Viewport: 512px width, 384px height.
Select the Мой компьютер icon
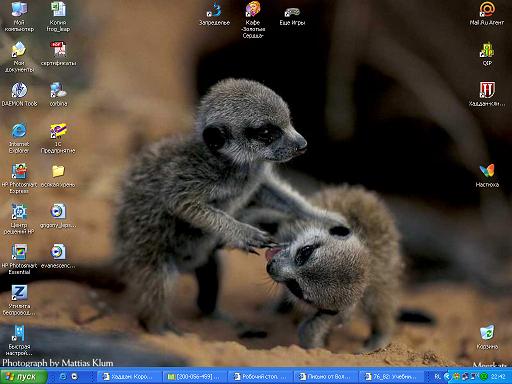click(19, 16)
